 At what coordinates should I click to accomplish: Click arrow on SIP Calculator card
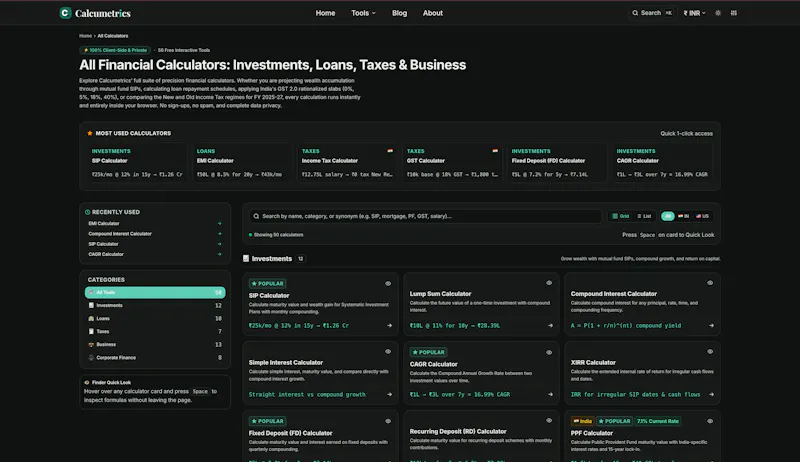tap(389, 325)
